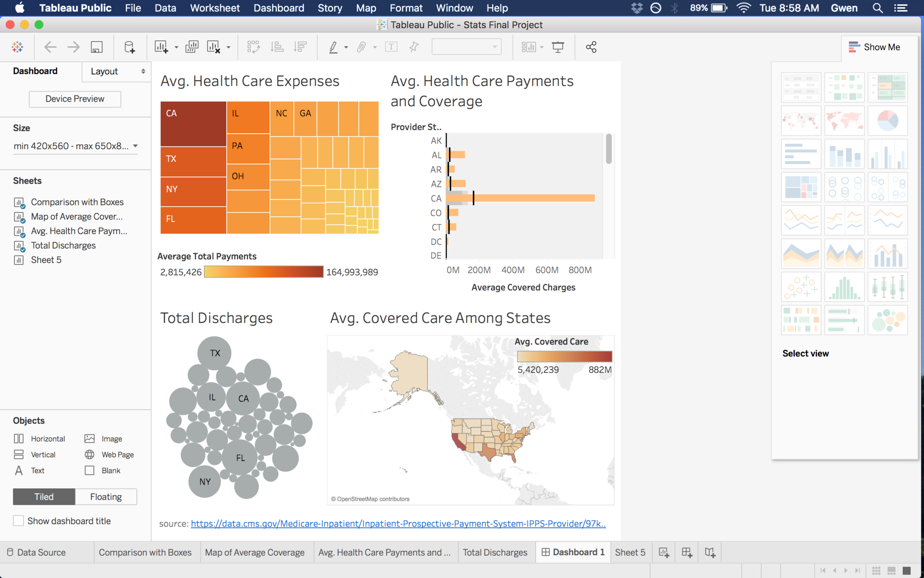
Task: Click the Share icon in toolbar
Action: pyautogui.click(x=591, y=47)
